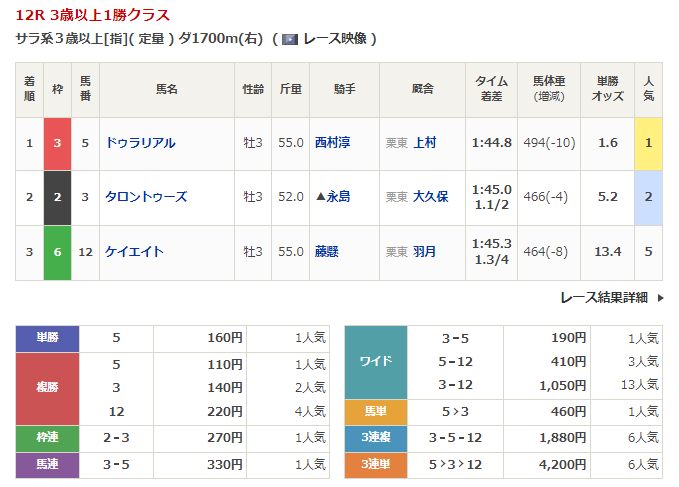Open horse タロントゥーズ page

pyautogui.click(x=146, y=197)
